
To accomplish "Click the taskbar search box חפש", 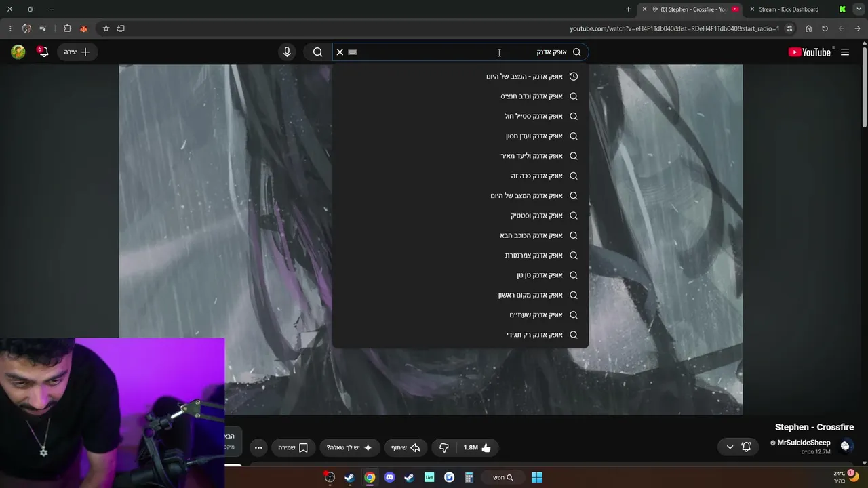I will pyautogui.click(x=503, y=477).
